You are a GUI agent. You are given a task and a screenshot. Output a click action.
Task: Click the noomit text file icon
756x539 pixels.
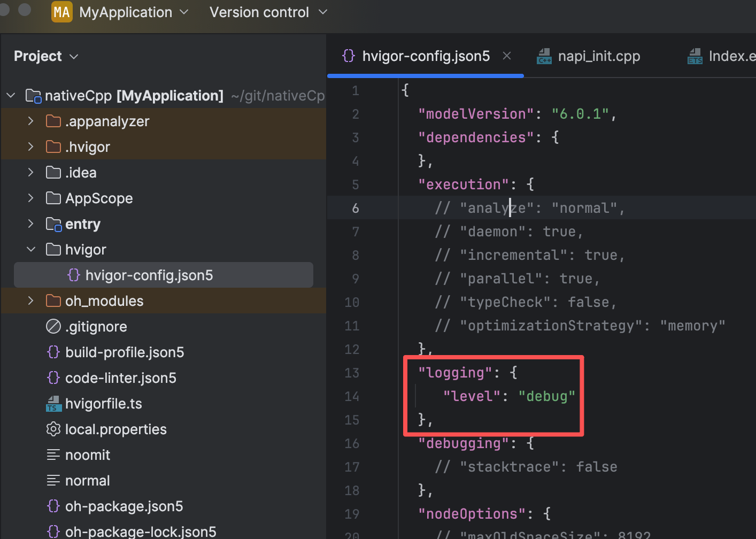53,455
